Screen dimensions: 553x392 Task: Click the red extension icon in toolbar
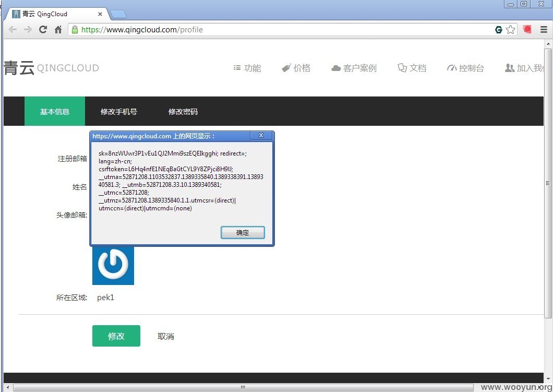point(527,29)
